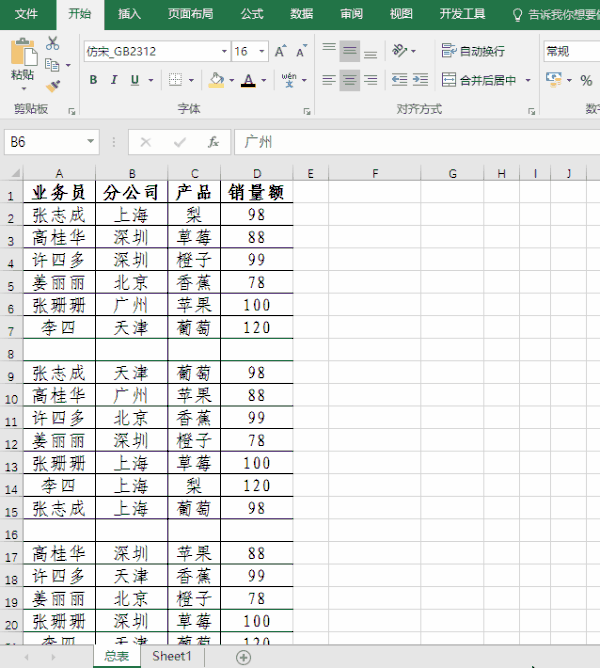Add a new sheet with plus icon
Image resolution: width=600 pixels, height=668 pixels.
tap(243, 657)
